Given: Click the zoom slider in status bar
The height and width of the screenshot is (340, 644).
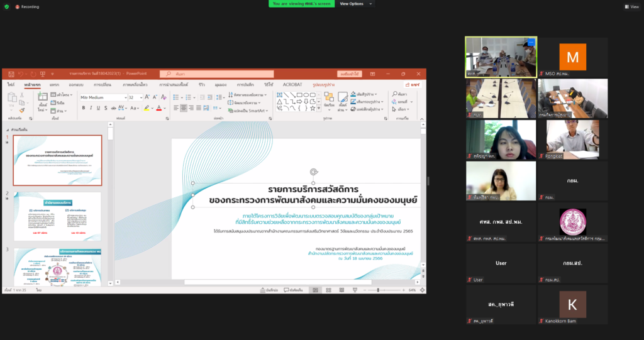Looking at the screenshot, I should 378,290.
